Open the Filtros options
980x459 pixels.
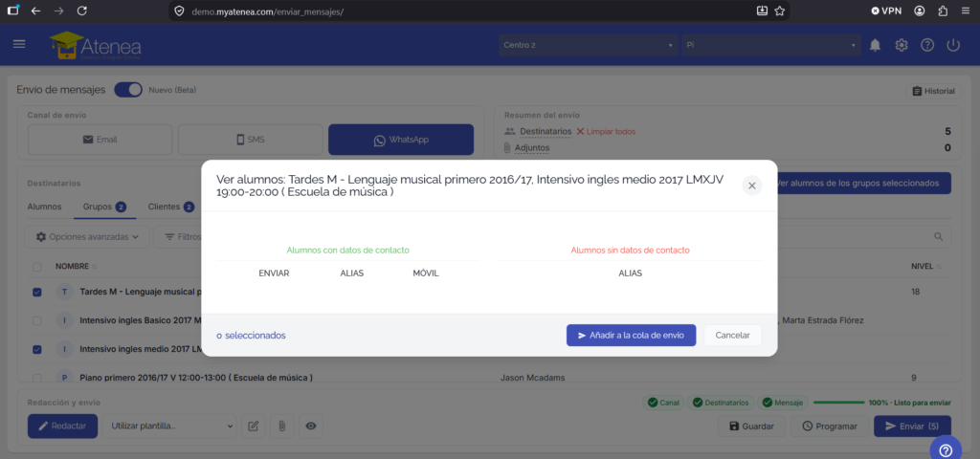tap(183, 237)
